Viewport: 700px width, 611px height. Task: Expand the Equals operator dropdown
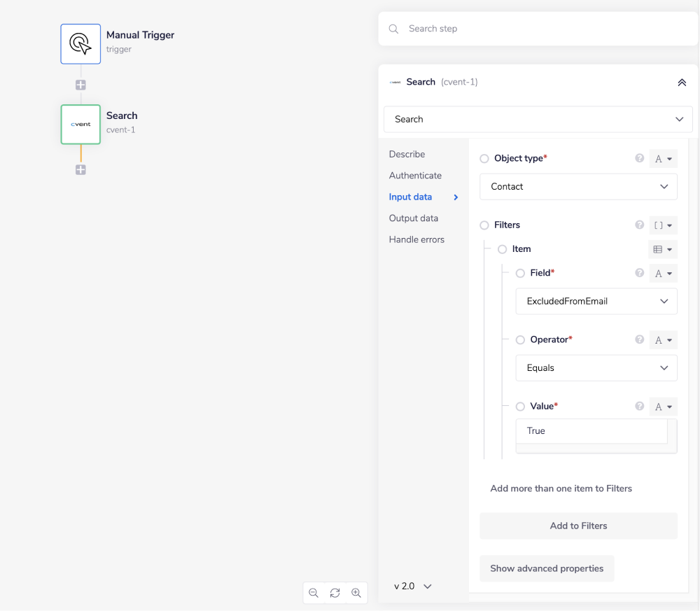(x=596, y=368)
